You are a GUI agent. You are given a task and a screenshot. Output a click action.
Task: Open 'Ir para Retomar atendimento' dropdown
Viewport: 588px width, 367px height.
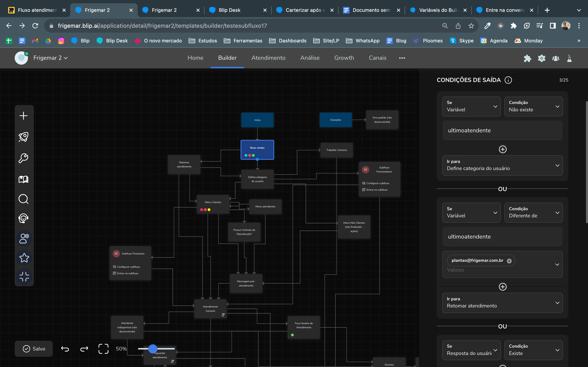[502, 303]
